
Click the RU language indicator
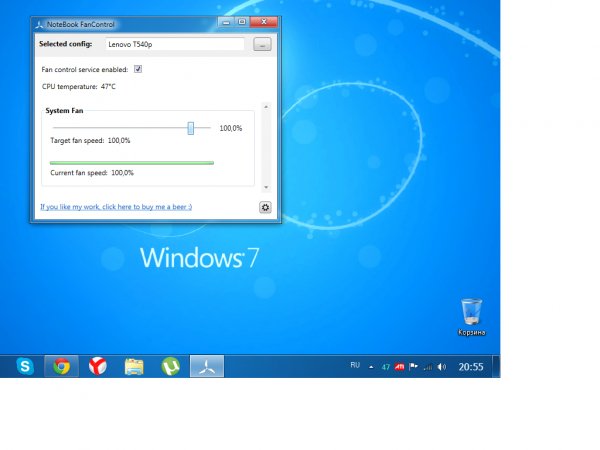355,365
